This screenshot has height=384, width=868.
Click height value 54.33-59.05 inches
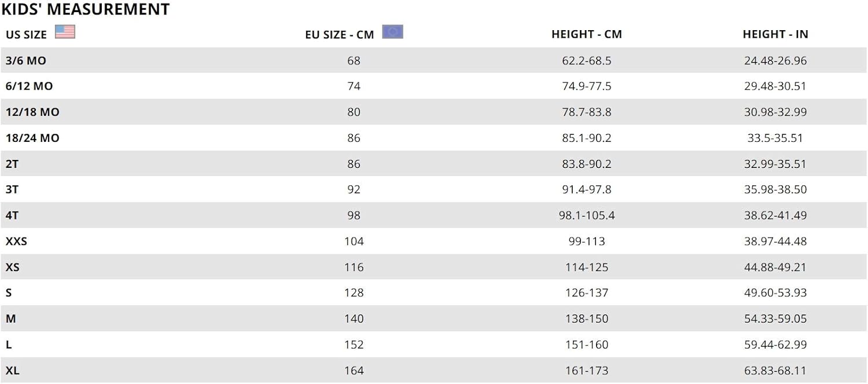coord(775,319)
